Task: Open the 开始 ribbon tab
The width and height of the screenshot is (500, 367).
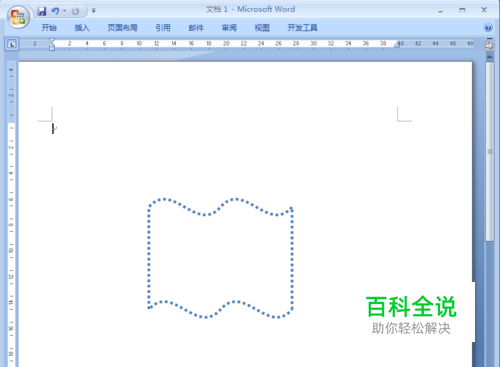Action: coord(49,28)
